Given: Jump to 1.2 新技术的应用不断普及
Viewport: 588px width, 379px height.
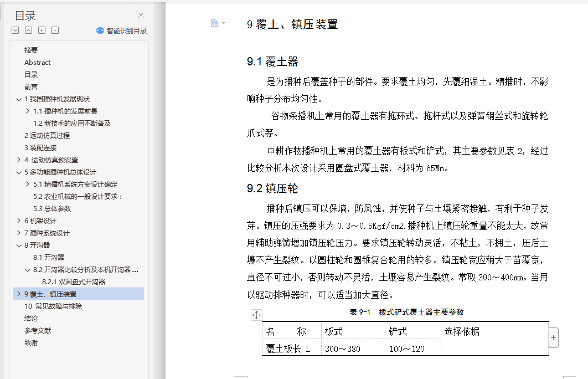Looking at the screenshot, I should pyautogui.click(x=72, y=124).
